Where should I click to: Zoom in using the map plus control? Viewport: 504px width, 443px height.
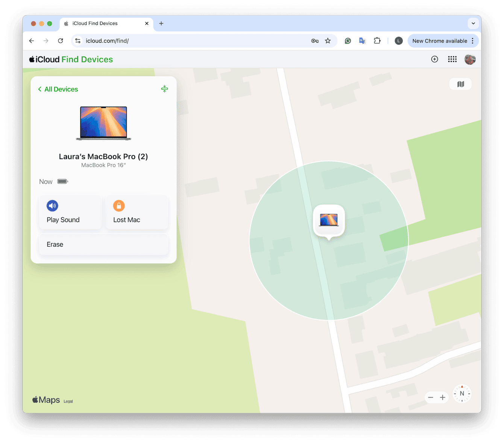pyautogui.click(x=443, y=397)
